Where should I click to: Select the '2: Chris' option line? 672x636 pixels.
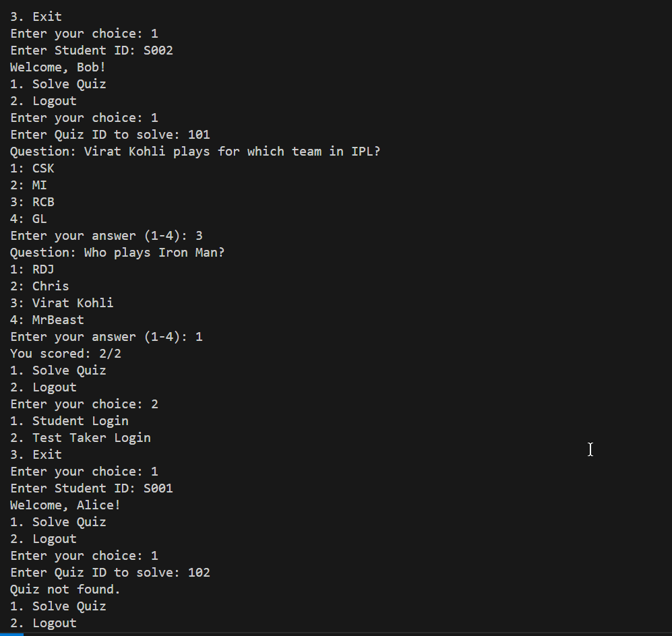tap(39, 286)
